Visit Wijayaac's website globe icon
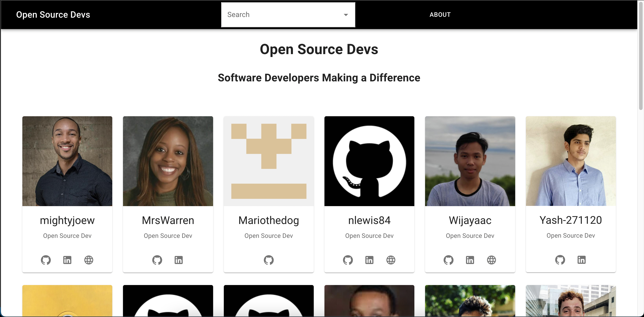The width and height of the screenshot is (644, 317). (491, 260)
